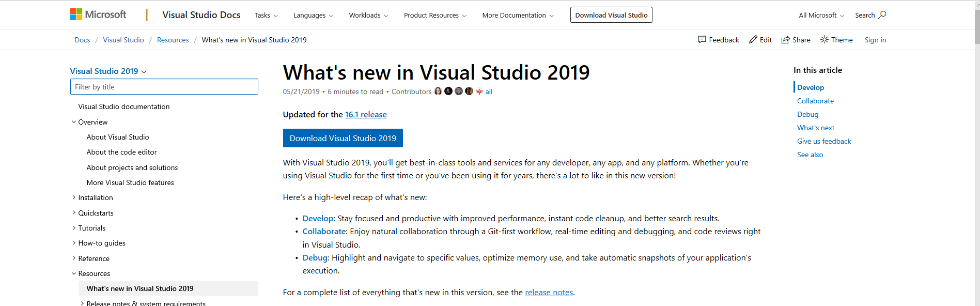Open the Tasks dropdown menu
This screenshot has height=306, width=980.
pos(266,15)
